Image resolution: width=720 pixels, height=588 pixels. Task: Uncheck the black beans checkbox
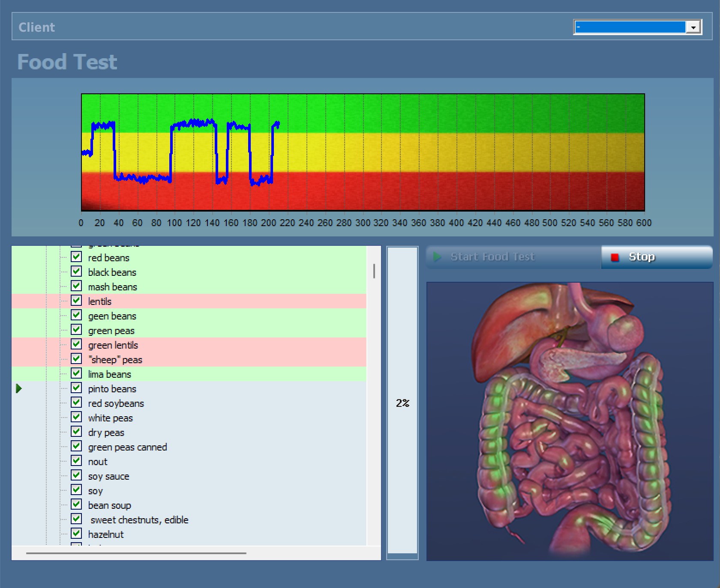coord(76,272)
